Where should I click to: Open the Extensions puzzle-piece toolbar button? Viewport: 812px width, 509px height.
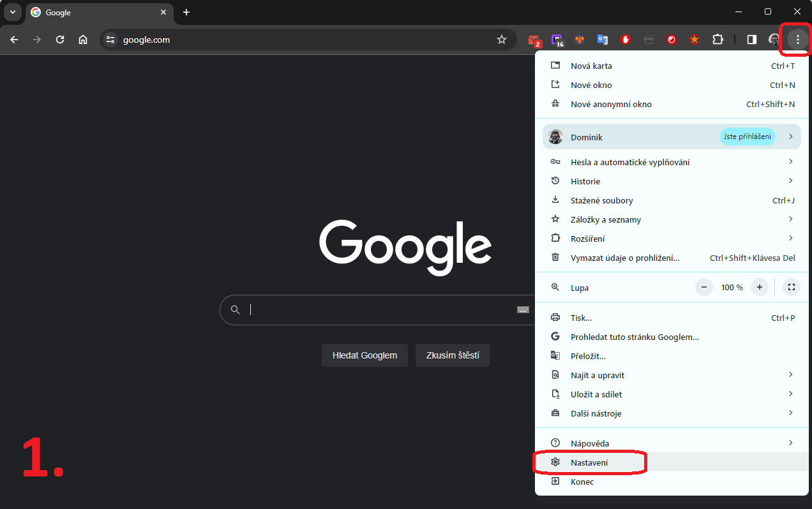[x=718, y=40]
